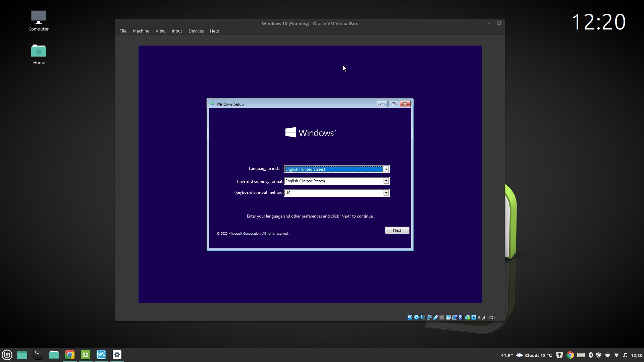Click Next in Windows Setup

397,230
